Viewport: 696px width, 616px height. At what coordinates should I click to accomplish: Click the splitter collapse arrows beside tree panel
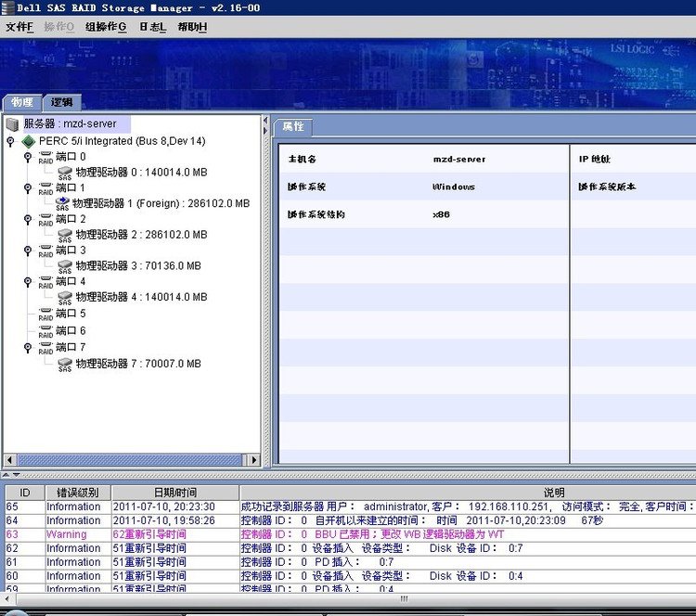266,125
